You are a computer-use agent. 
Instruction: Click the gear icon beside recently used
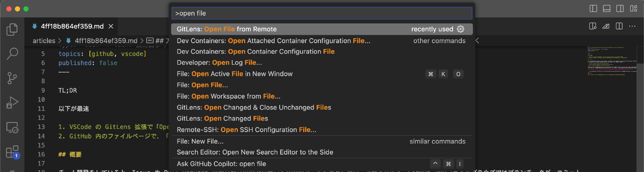pyautogui.click(x=460, y=29)
